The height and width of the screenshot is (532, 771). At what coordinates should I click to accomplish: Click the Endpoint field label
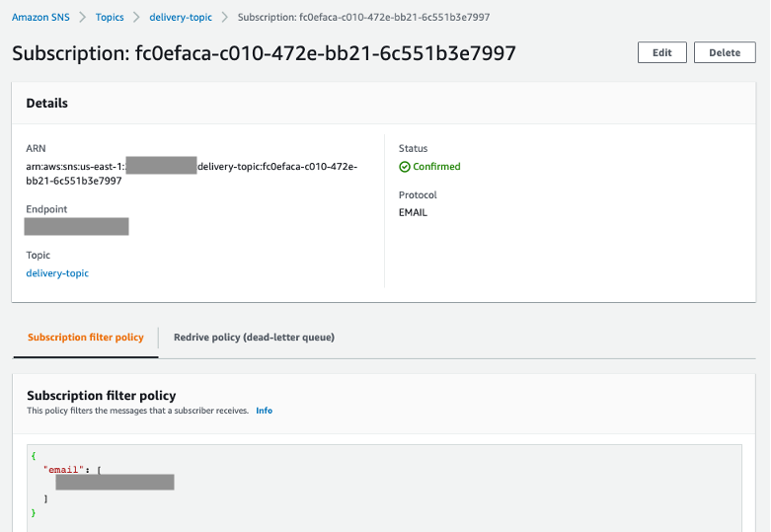click(x=46, y=209)
